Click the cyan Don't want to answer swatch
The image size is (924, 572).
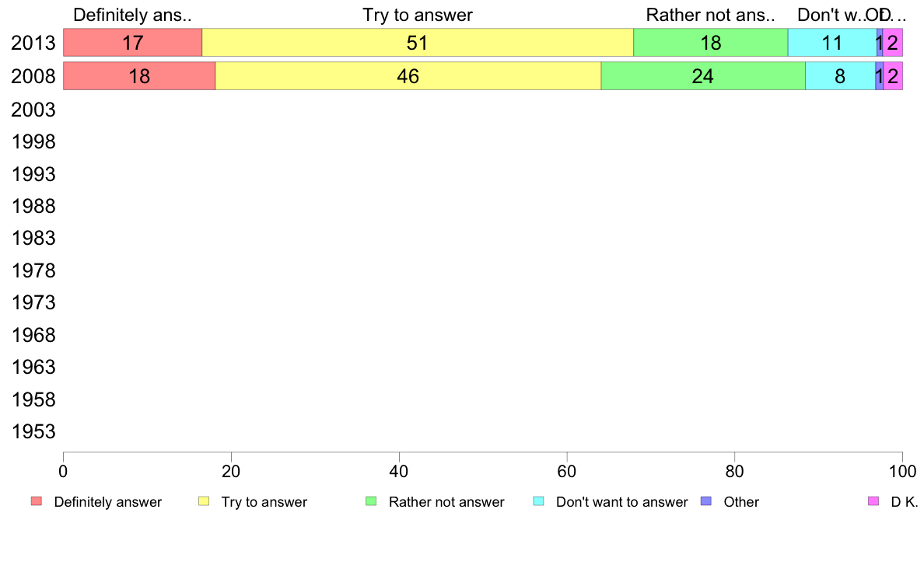click(538, 501)
